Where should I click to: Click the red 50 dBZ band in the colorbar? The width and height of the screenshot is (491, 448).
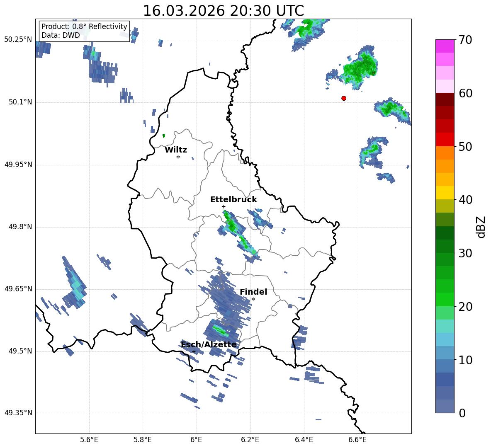pyautogui.click(x=445, y=140)
